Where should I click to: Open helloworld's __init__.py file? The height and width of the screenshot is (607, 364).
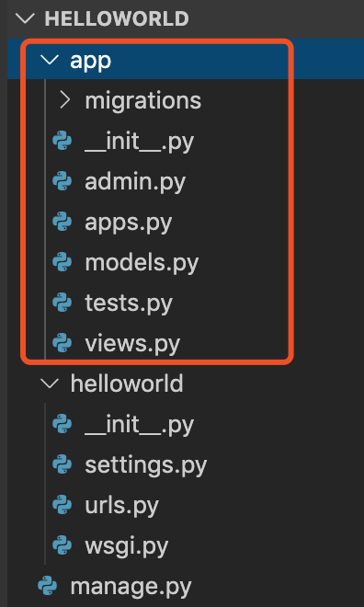point(139,425)
